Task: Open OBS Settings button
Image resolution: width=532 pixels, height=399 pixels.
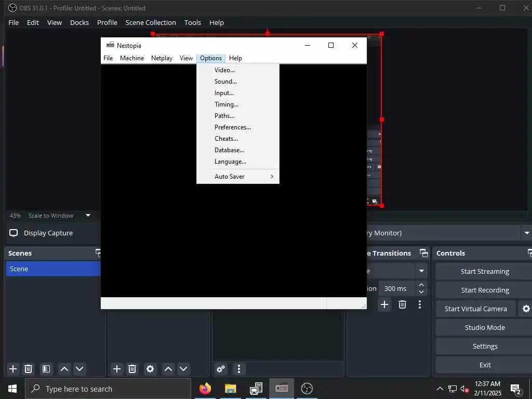Action: coord(484,346)
